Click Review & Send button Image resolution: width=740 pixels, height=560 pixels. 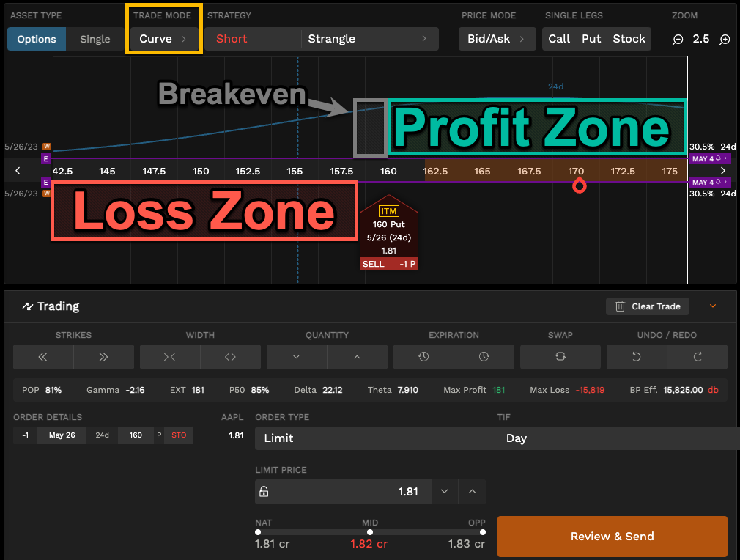(x=612, y=537)
